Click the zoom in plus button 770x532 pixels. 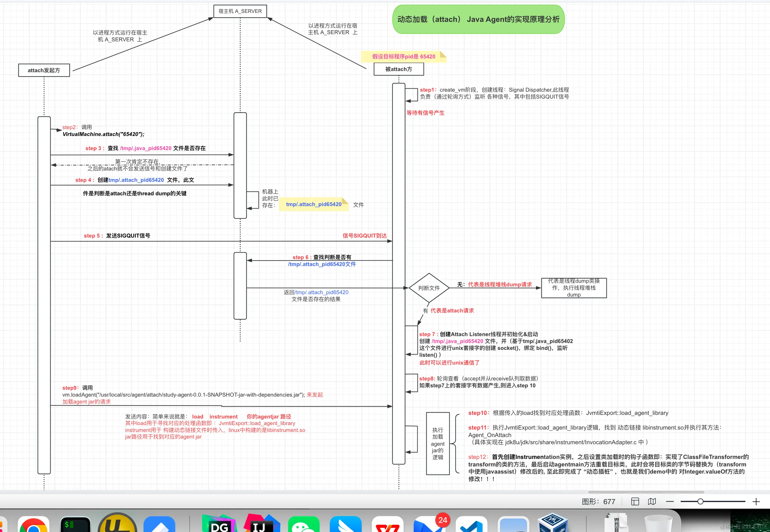[756, 501]
